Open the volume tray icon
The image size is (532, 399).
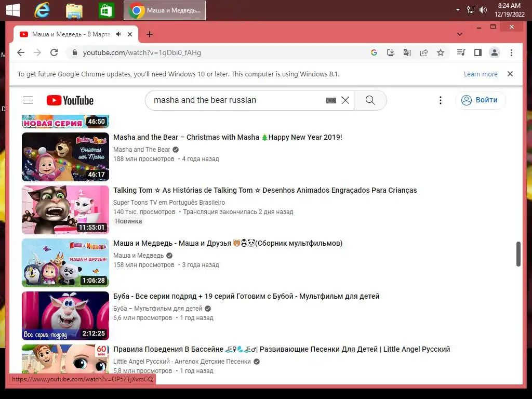click(483, 10)
